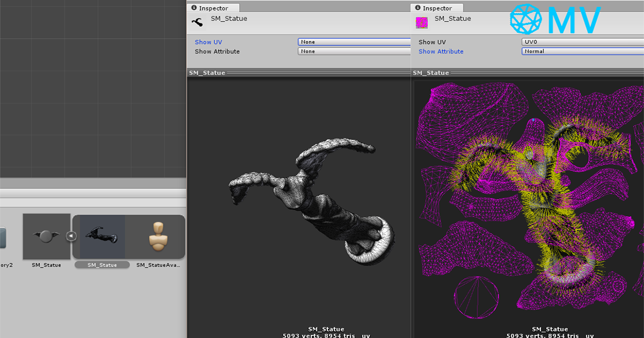The height and width of the screenshot is (338, 644).
Task: Click the info icon on the right Inspector tab
Action: (417, 8)
